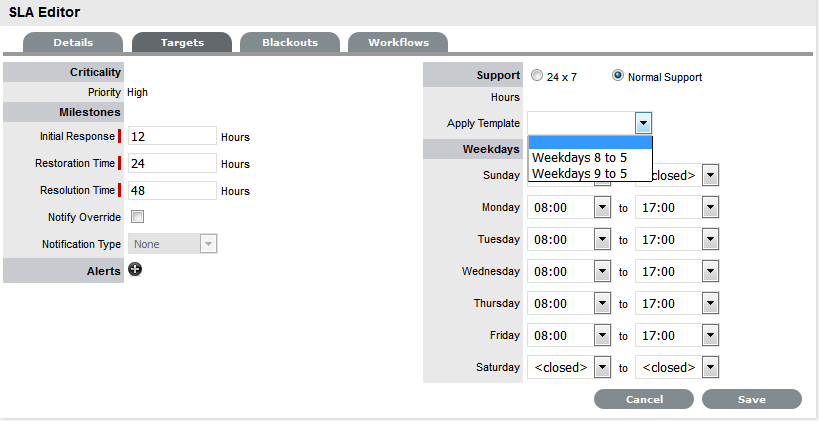
Task: Open the Details tab
Action: 73,42
